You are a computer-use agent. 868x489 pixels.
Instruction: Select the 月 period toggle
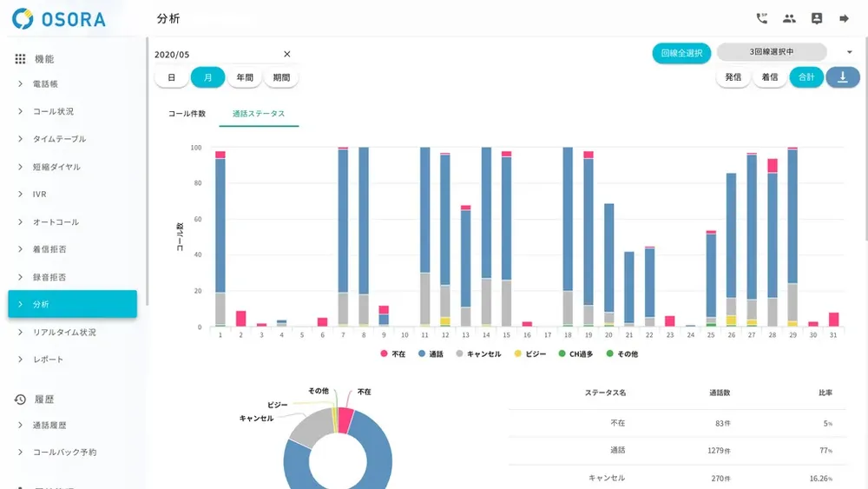point(207,77)
